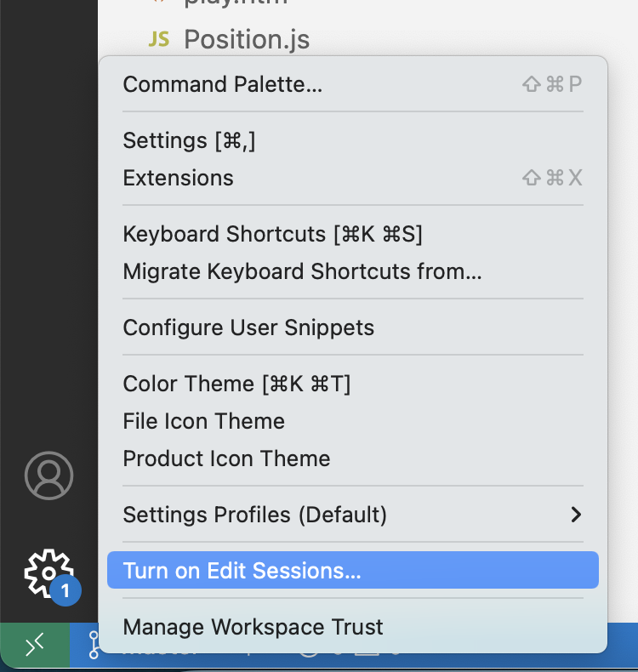The height and width of the screenshot is (672, 638).
Task: Click the JS file icon beside Position.js
Action: [x=159, y=39]
